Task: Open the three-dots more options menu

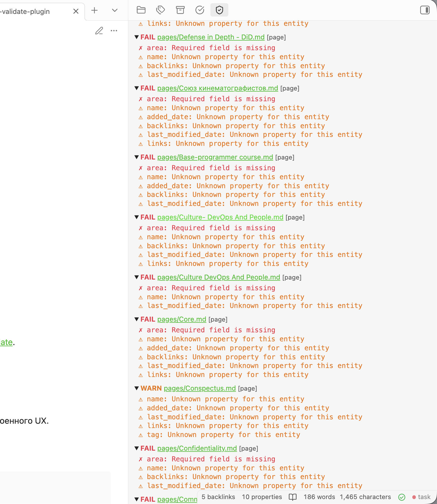Action: pyautogui.click(x=114, y=31)
